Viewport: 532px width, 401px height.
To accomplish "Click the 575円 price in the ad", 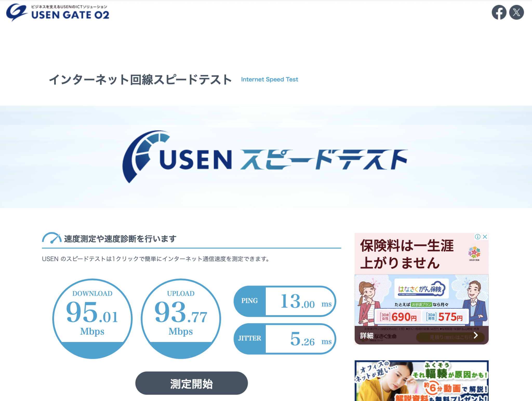I will coord(450,317).
